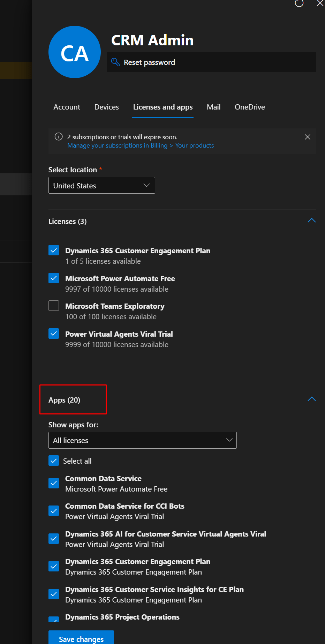Open the United States location dropdown
This screenshot has width=325, height=644.
pos(102,185)
